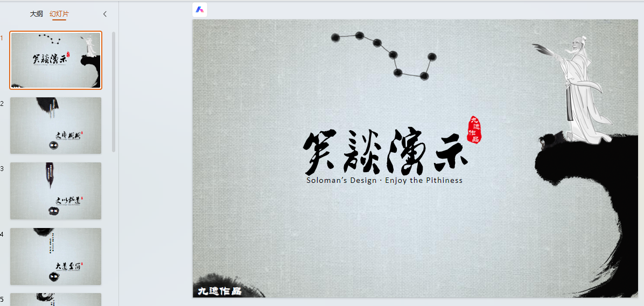This screenshot has width=644, height=306.
Task: Select the 九逸作品 text at slide bottom-left
Action: 219,291
